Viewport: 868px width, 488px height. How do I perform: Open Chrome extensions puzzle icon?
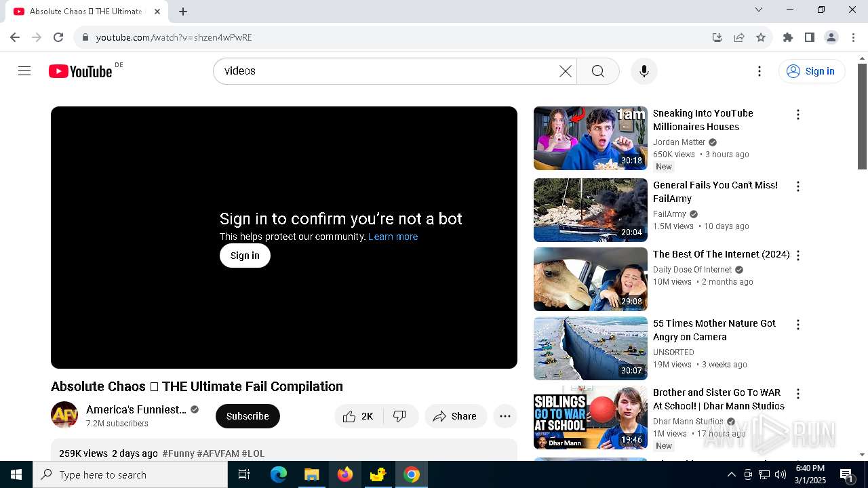pos(788,37)
